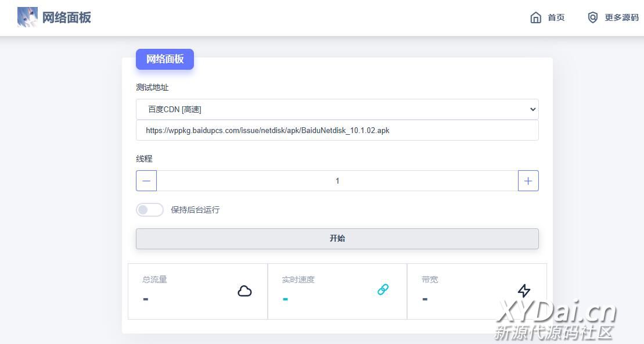Open the 百度CDN [高速] dropdown
The image size is (644, 344).
(x=337, y=109)
